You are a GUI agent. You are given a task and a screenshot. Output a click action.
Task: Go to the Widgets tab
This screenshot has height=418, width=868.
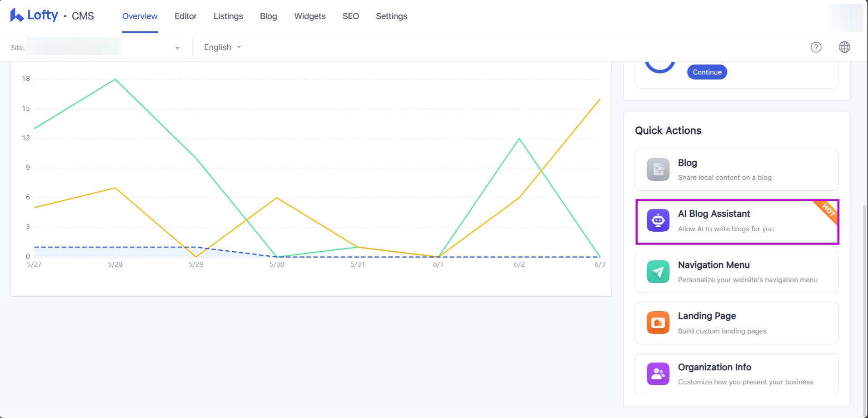pos(309,16)
